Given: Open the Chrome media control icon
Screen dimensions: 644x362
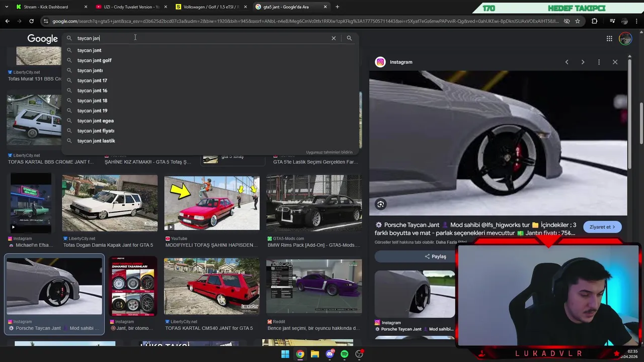Looking at the screenshot, I should (612, 21).
